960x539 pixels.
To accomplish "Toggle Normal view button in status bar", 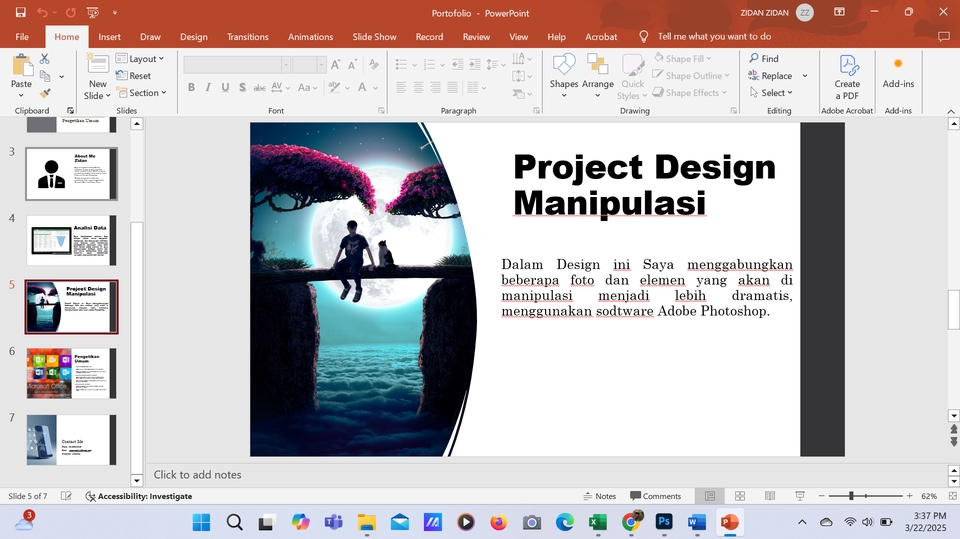I will (710, 496).
